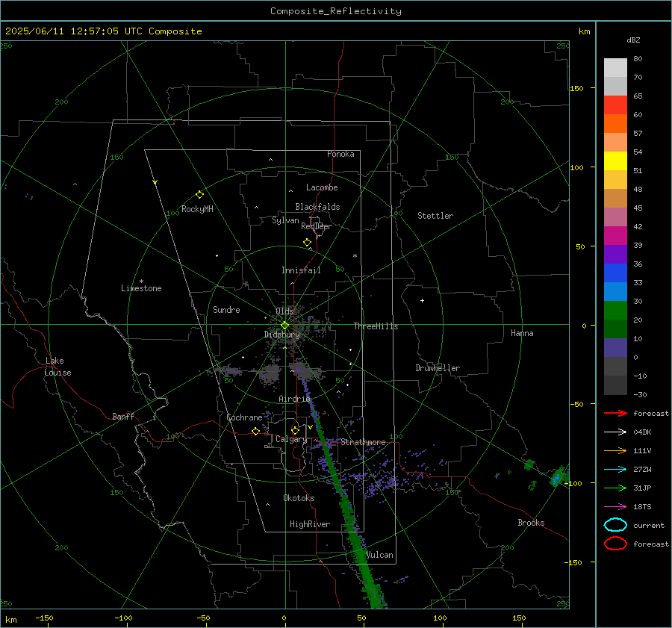Click the RockyMH map label
The height and width of the screenshot is (628, 672).
(197, 209)
